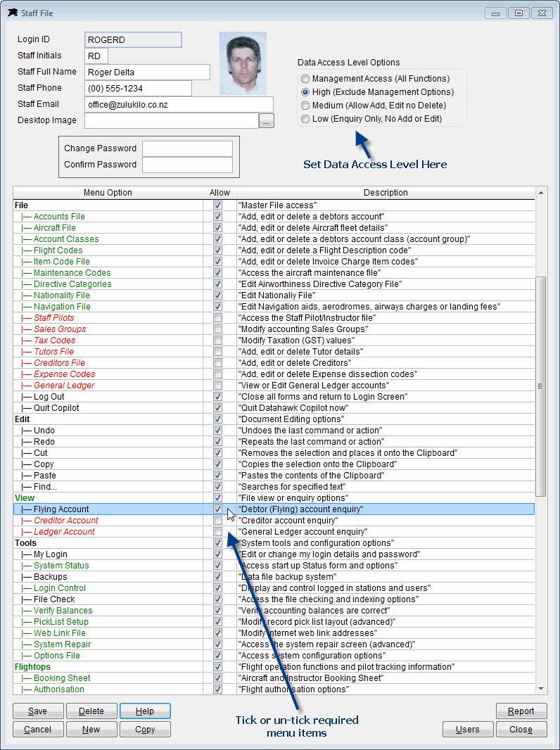
Task: Click the Description column header
Action: (386, 193)
